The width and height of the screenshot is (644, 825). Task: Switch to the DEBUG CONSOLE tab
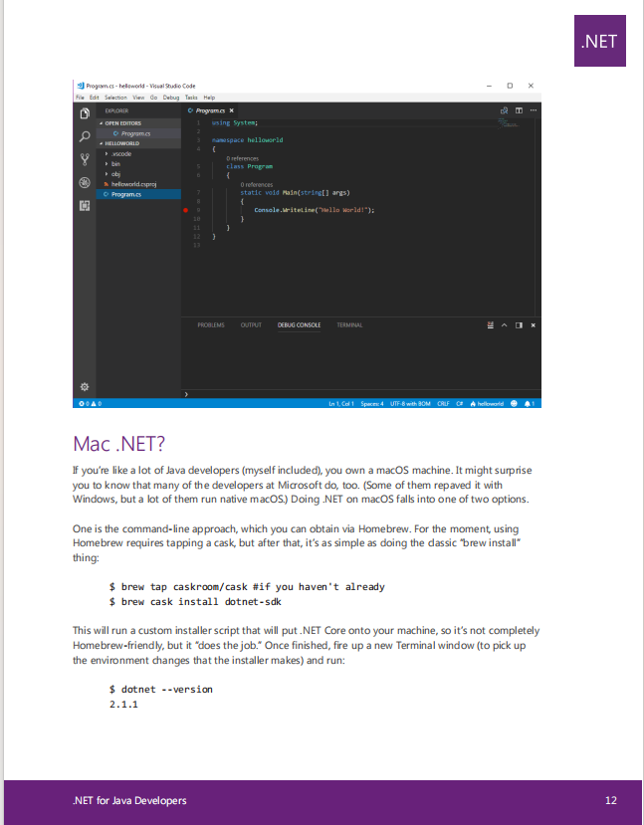pos(299,325)
